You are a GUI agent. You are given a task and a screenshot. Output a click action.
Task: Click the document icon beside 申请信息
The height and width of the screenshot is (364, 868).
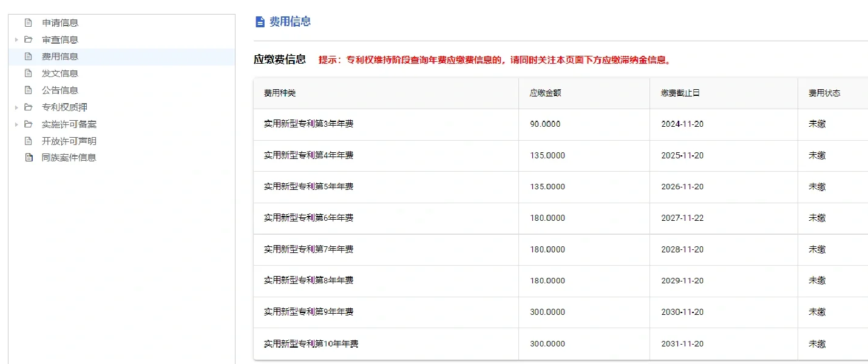pos(28,23)
